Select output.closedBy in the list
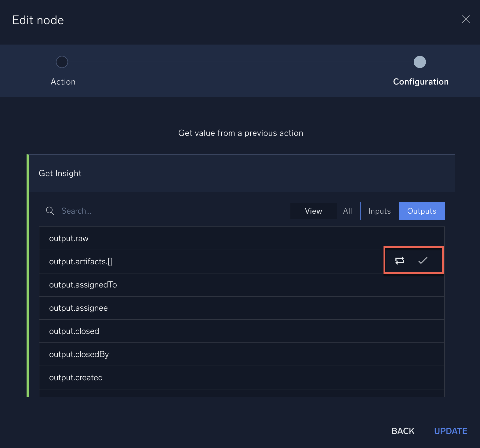 pos(79,354)
